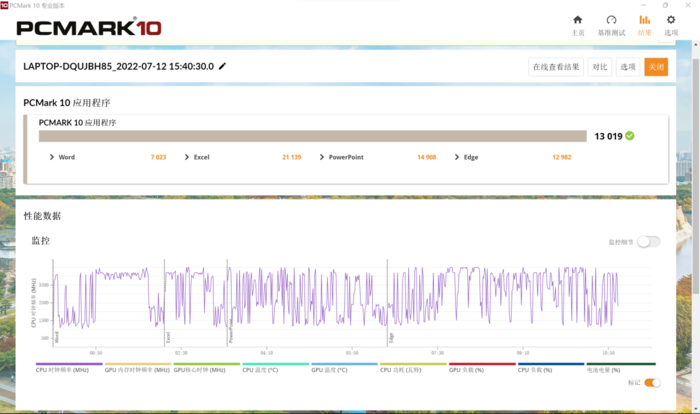Click the pencil icon to rename result
700x414 pixels.
222,66
